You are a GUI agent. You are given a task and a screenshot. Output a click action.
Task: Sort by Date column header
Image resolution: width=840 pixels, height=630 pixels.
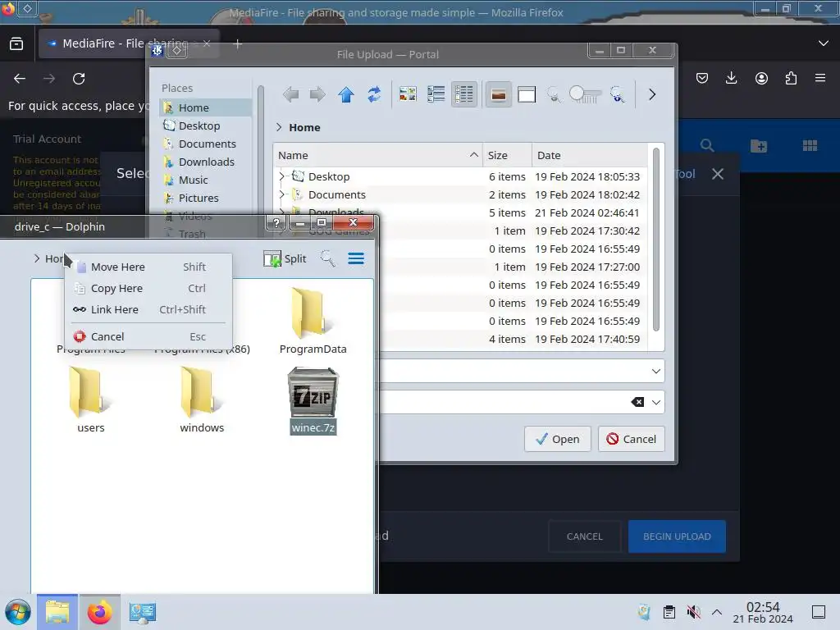pos(590,155)
